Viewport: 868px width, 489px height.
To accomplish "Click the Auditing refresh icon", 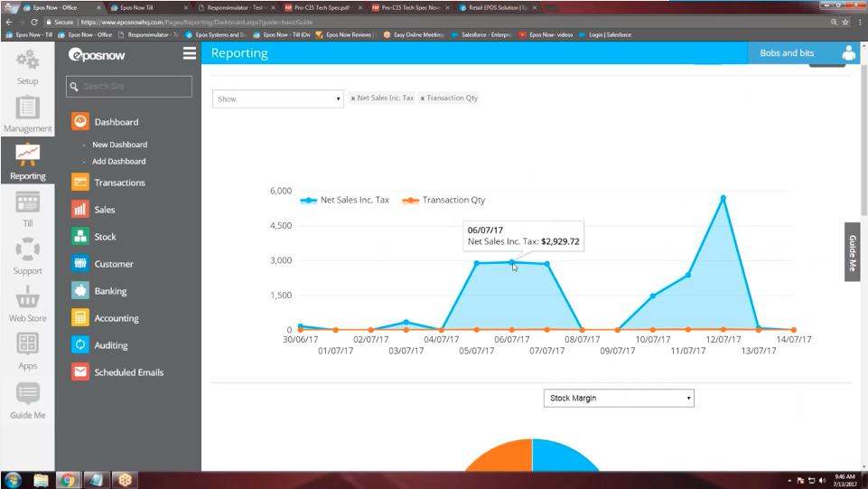I will pyautogui.click(x=80, y=345).
